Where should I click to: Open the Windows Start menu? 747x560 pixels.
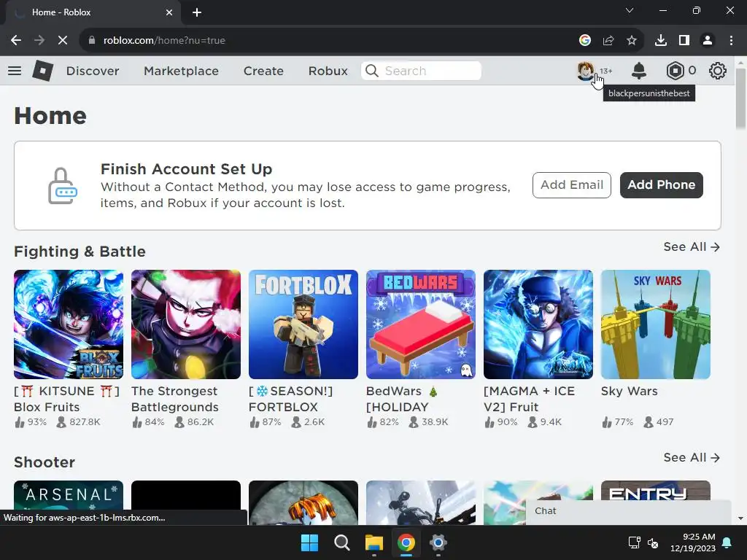(x=309, y=542)
